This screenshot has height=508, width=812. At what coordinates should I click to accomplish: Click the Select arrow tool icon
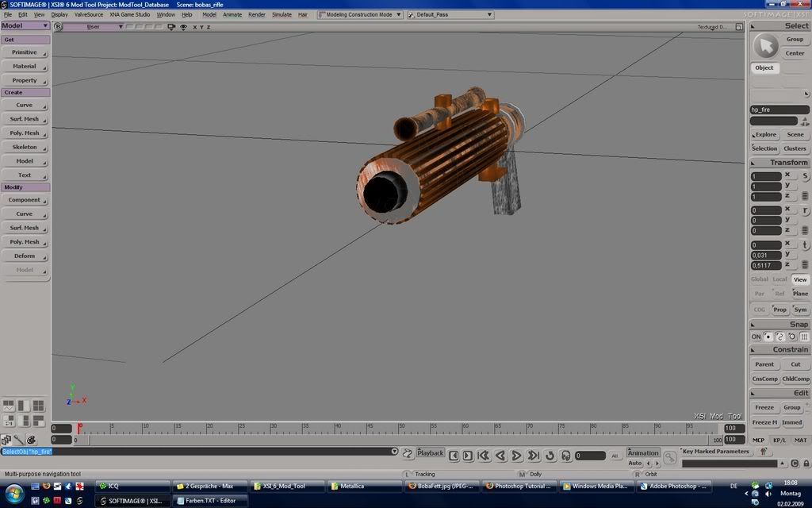click(x=766, y=45)
